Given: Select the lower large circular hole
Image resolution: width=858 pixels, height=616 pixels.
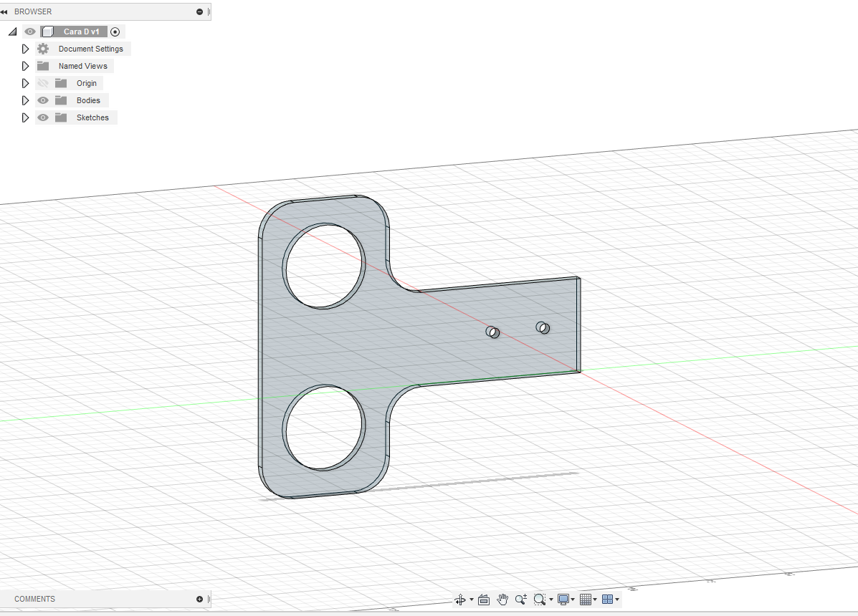Looking at the screenshot, I should pos(323,428).
